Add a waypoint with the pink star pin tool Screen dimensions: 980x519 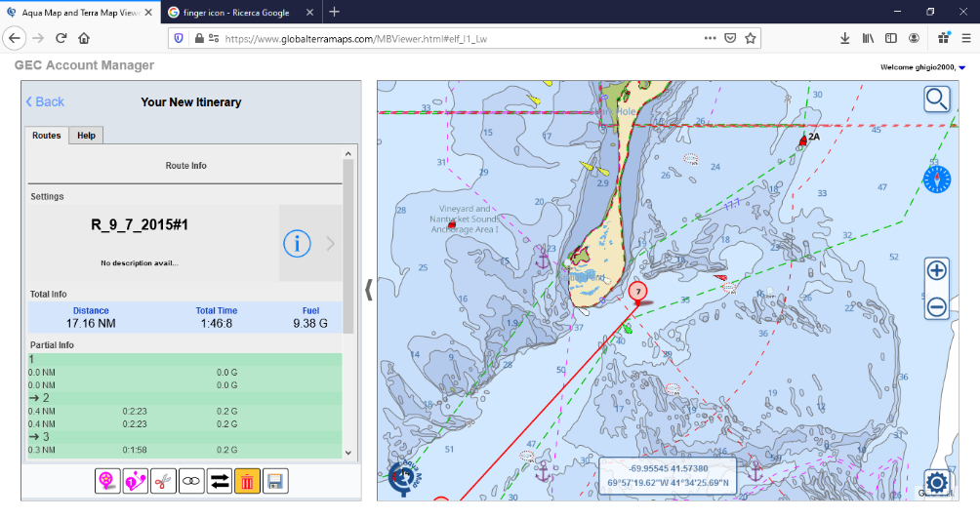tap(107, 481)
